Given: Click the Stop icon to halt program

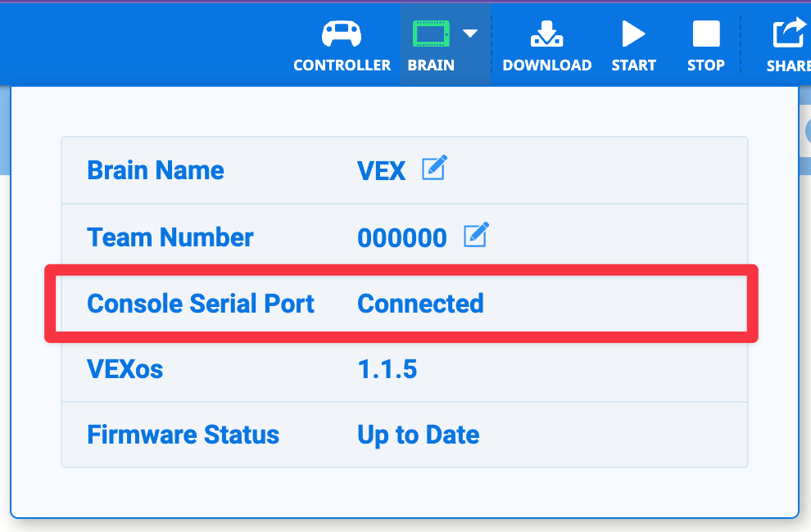Looking at the screenshot, I should pyautogui.click(x=705, y=33).
